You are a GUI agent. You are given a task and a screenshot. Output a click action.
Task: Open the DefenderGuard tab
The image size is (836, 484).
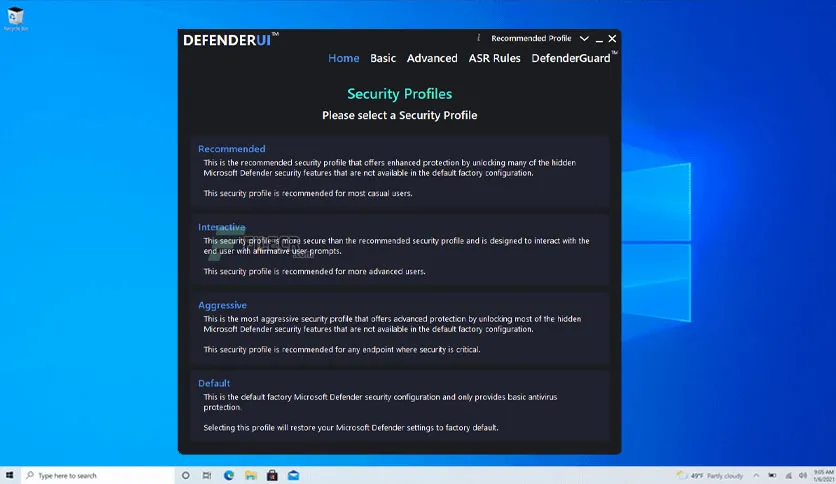coord(571,58)
